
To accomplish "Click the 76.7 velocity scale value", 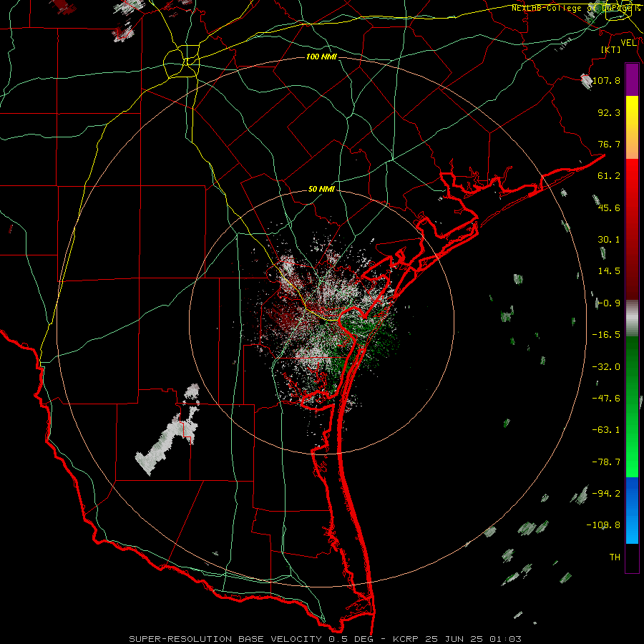I will click(x=609, y=144).
